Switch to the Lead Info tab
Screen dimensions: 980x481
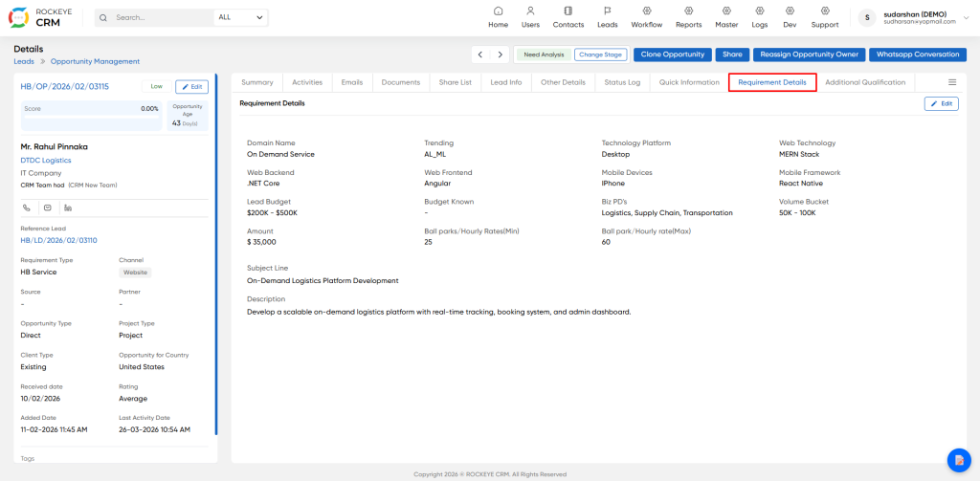tap(506, 82)
